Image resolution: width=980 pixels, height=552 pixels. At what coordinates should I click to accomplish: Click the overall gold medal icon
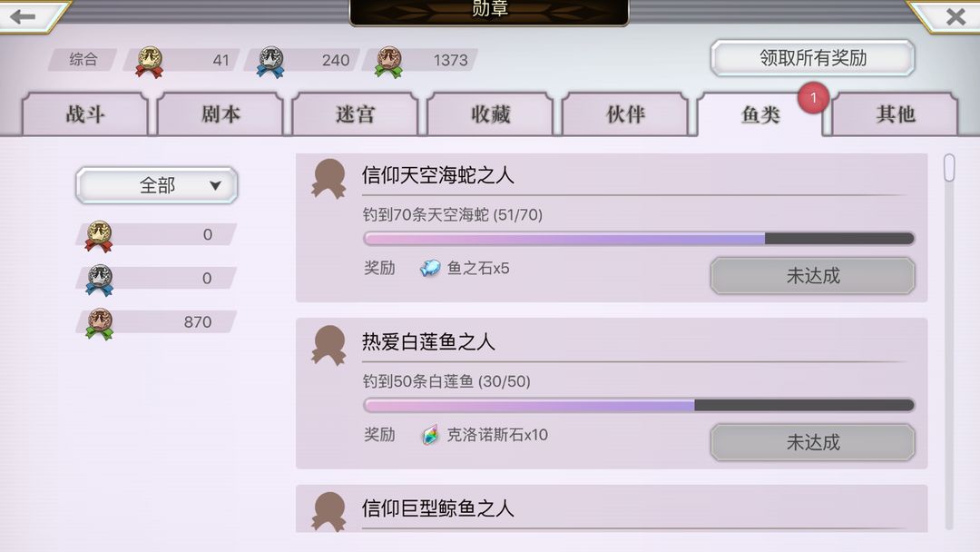[x=150, y=62]
